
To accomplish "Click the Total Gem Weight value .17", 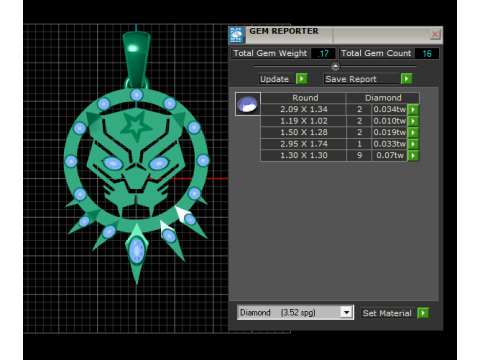I will click(323, 54).
